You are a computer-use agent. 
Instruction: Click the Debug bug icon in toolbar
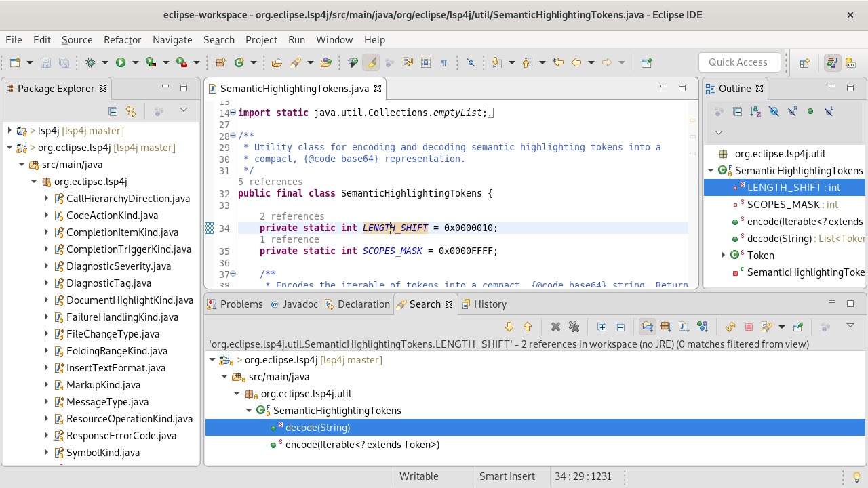point(90,62)
